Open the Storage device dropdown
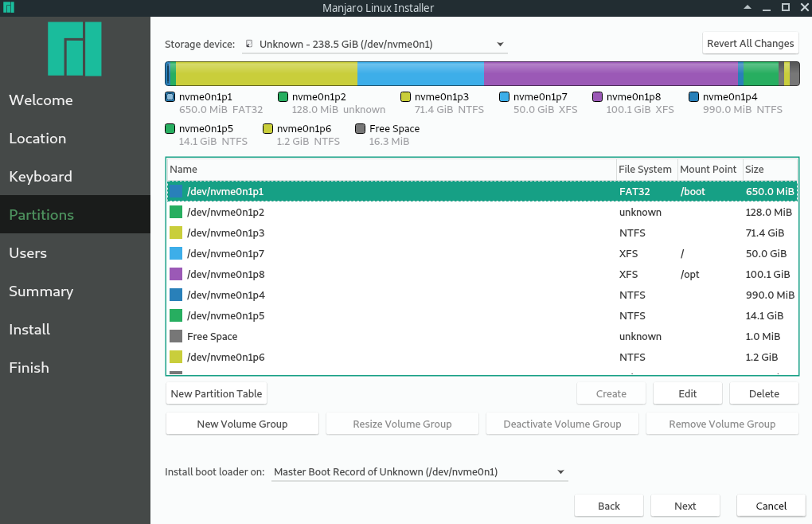 [375, 44]
